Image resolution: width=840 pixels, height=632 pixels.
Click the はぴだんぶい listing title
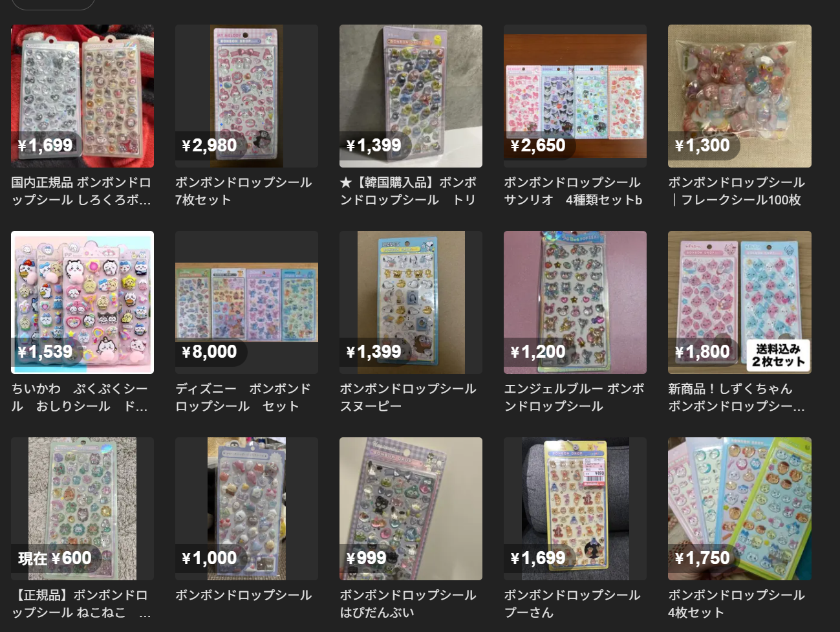point(408,604)
